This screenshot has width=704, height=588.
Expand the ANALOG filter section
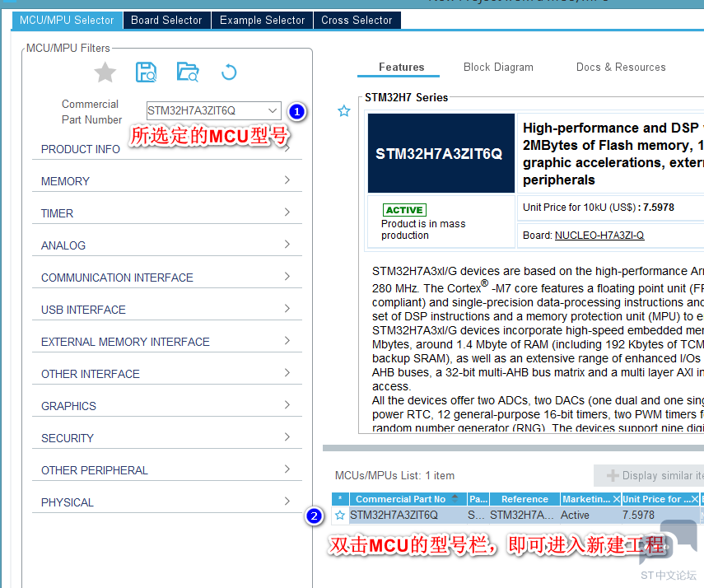(x=167, y=245)
